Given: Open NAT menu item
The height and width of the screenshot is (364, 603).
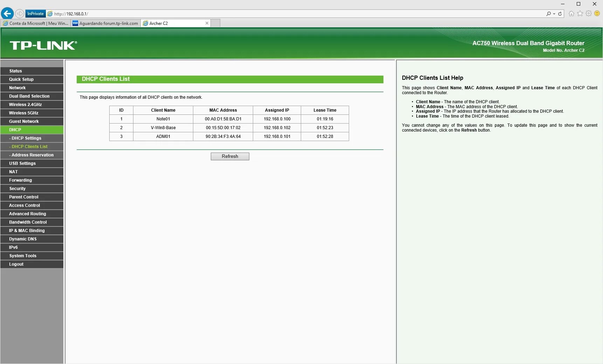Looking at the screenshot, I should [x=32, y=172].
